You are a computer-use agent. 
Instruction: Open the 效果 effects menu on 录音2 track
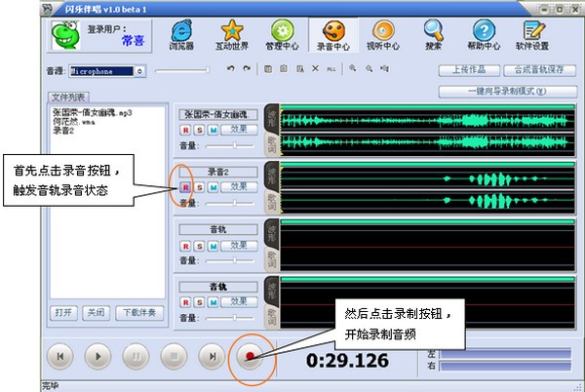pos(239,185)
